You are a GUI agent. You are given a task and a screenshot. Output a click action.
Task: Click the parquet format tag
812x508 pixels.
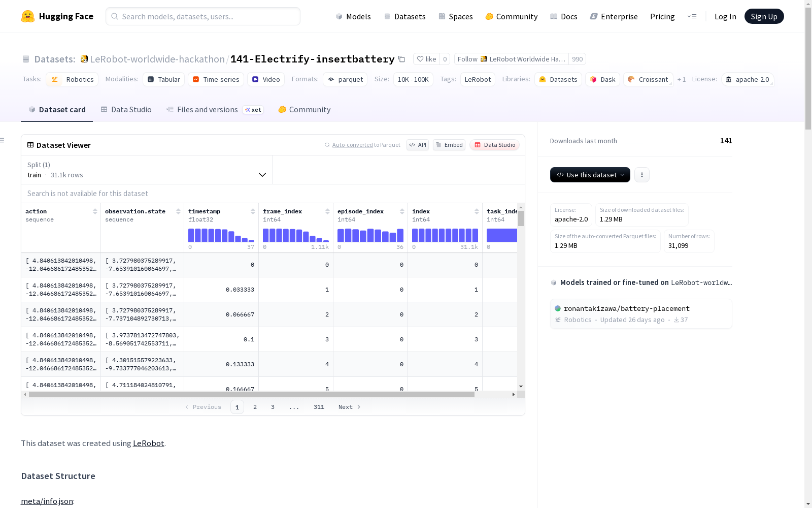[x=345, y=79]
